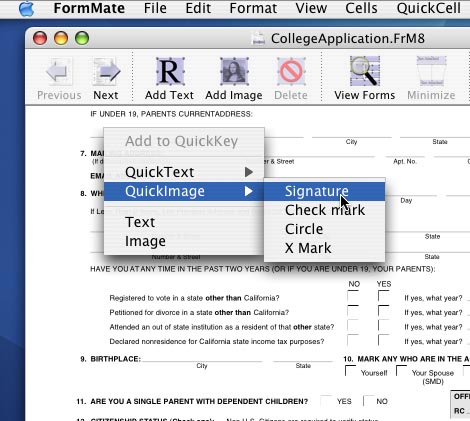Check YES for petitioned for divorce question
470x421 pixels.
(x=383, y=311)
